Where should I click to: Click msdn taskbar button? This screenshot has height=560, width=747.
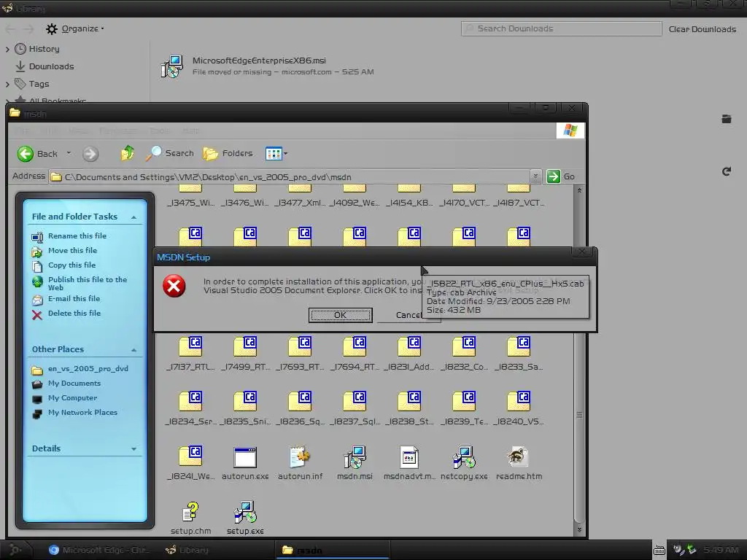pyautogui.click(x=332, y=550)
